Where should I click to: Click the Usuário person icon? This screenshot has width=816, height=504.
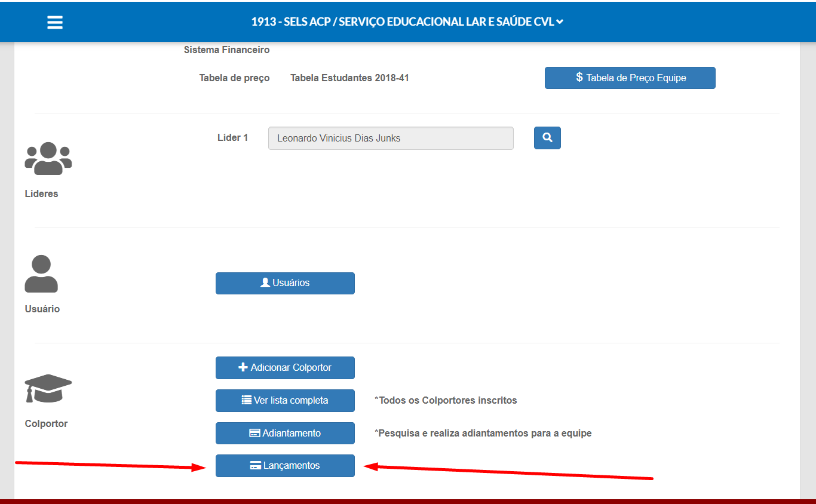[41, 273]
